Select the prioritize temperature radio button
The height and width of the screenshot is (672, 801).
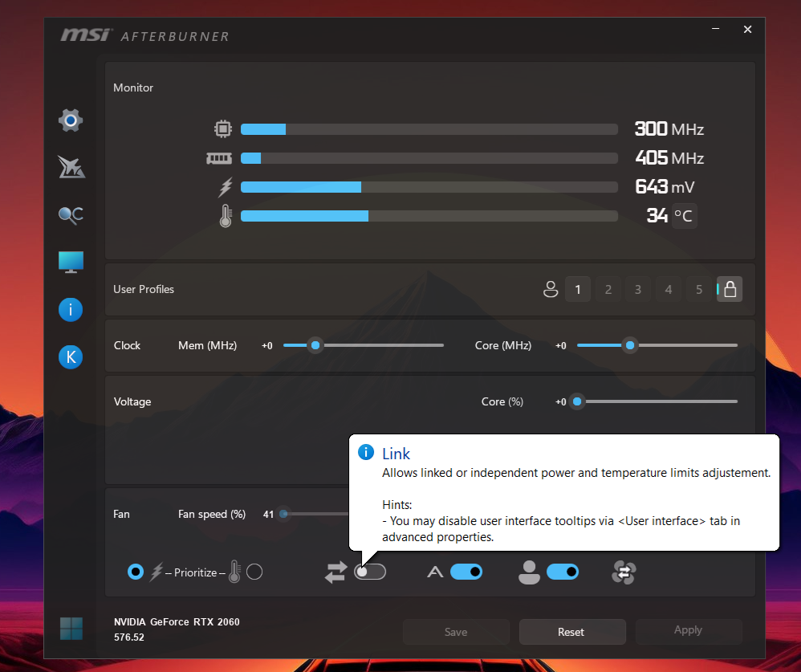[x=254, y=572]
